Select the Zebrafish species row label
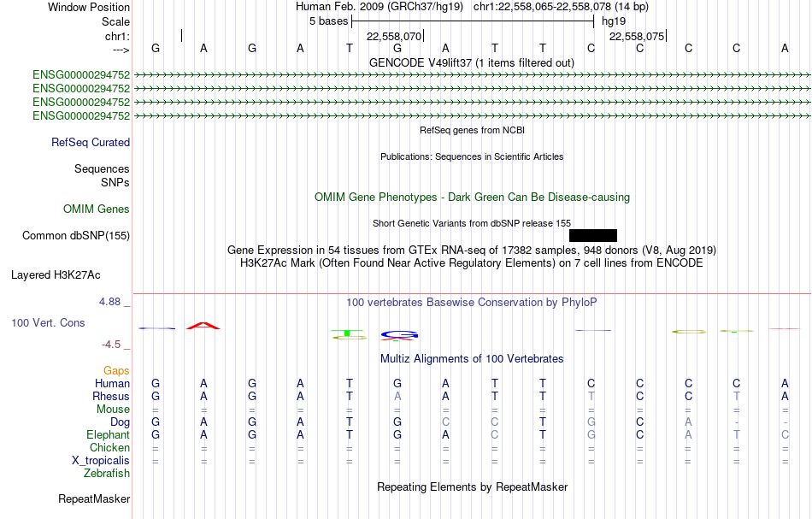The height and width of the screenshot is (519, 812). click(x=107, y=473)
